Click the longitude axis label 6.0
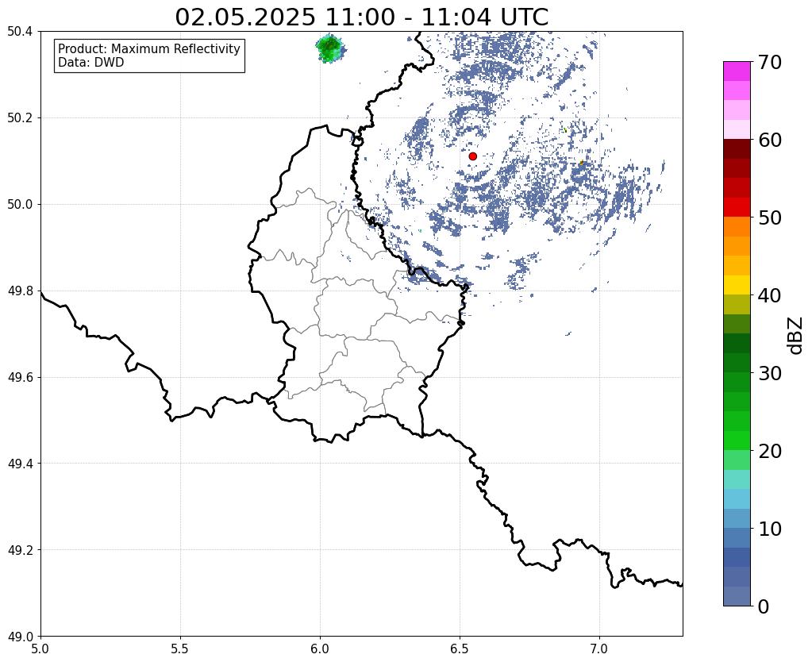The width and height of the screenshot is (812, 662). (320, 649)
